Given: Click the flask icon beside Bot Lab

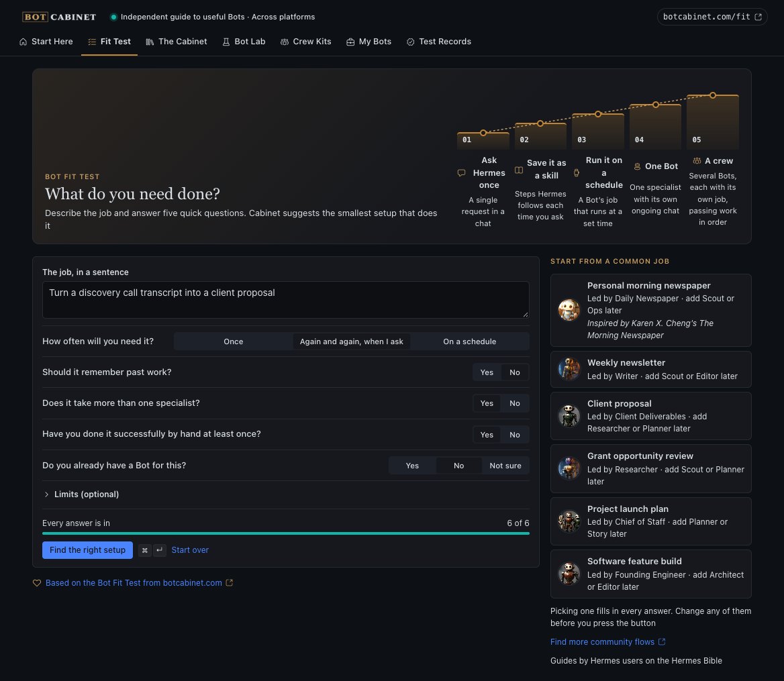Looking at the screenshot, I should coord(226,42).
